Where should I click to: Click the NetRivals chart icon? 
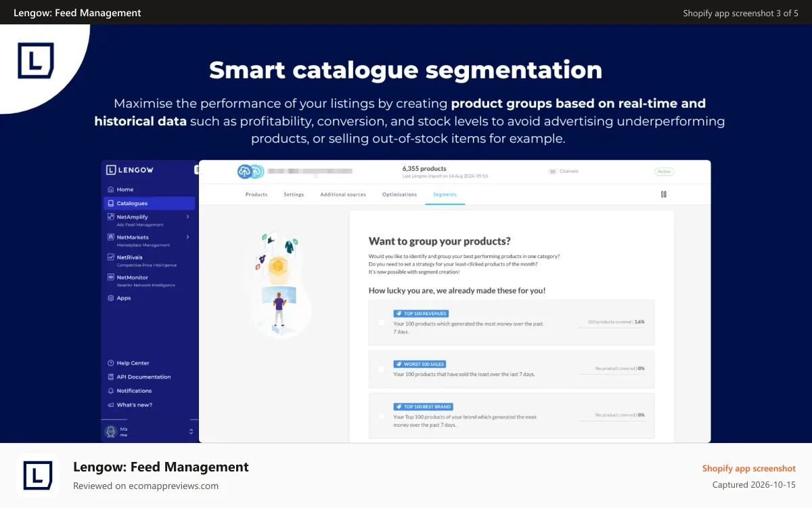pyautogui.click(x=110, y=257)
